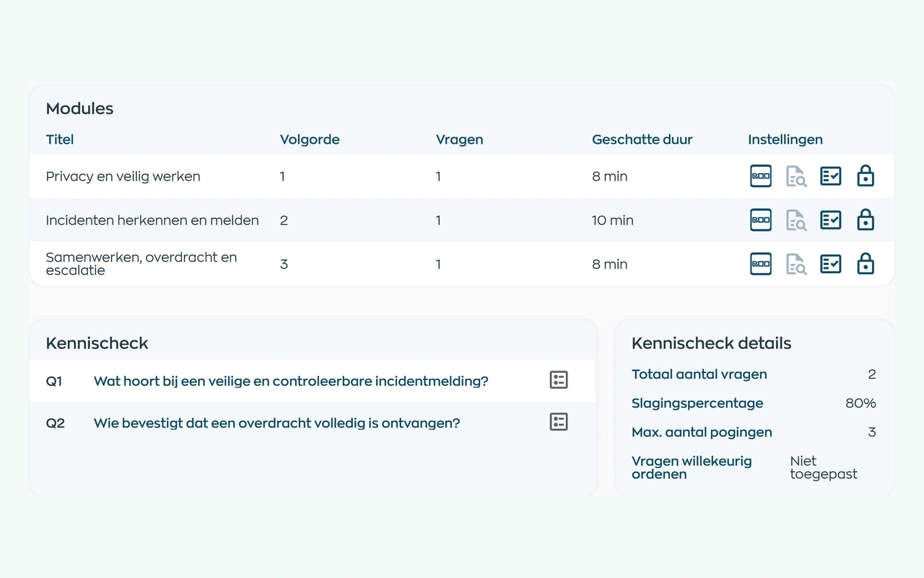Click the 'Kennischeck details' heading

[x=711, y=343]
